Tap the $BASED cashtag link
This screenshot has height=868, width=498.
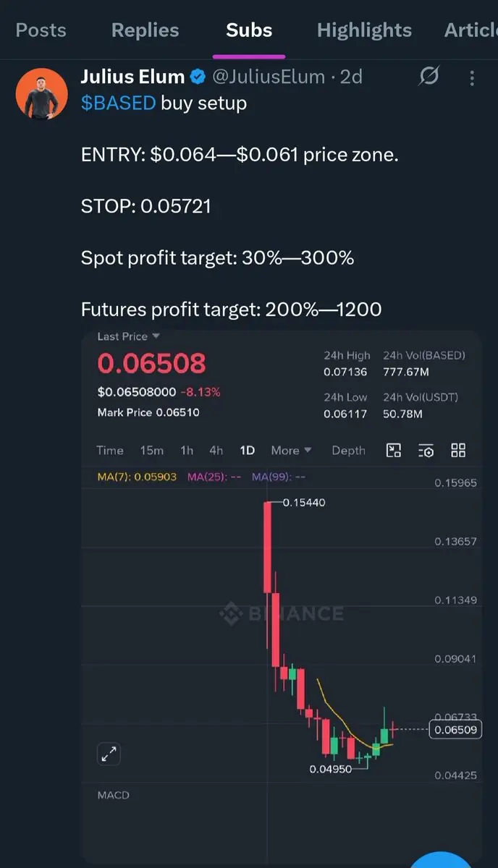[x=118, y=103]
